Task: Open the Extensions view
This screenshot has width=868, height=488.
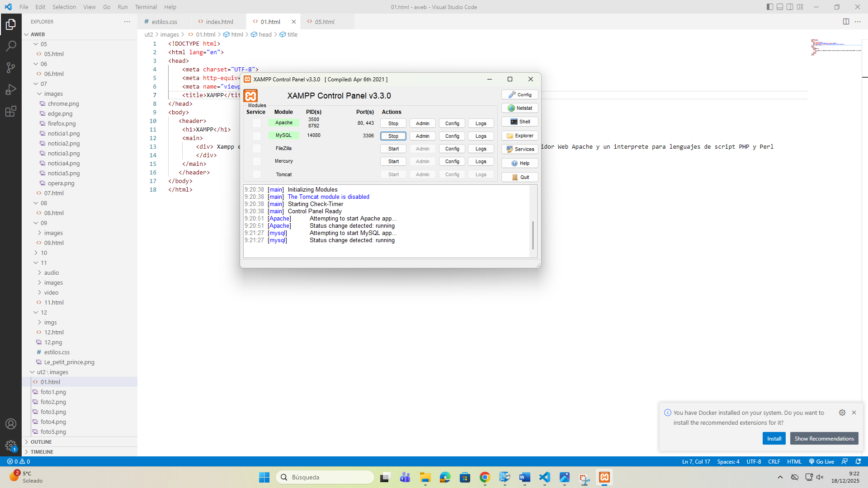Action: 11,111
